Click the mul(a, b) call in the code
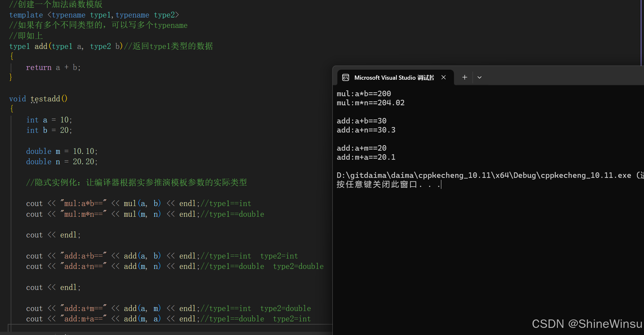Screen dimensions: 644x335 click(142, 203)
